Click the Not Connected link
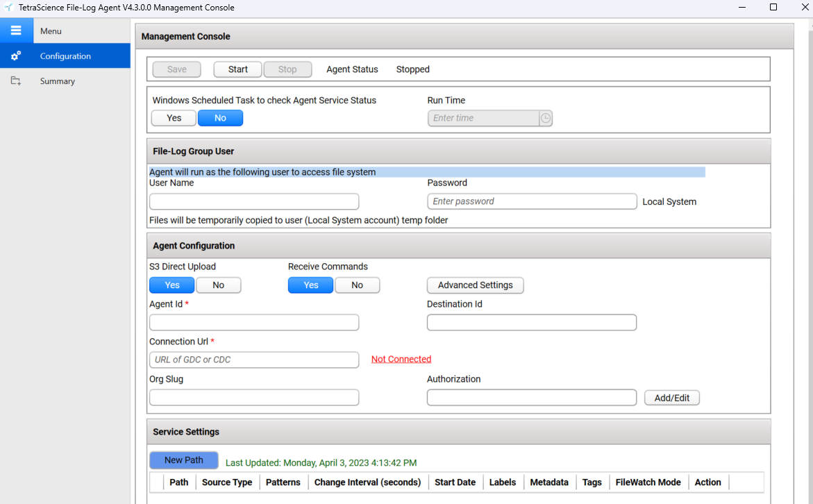Image resolution: width=813 pixels, height=504 pixels. (401, 359)
